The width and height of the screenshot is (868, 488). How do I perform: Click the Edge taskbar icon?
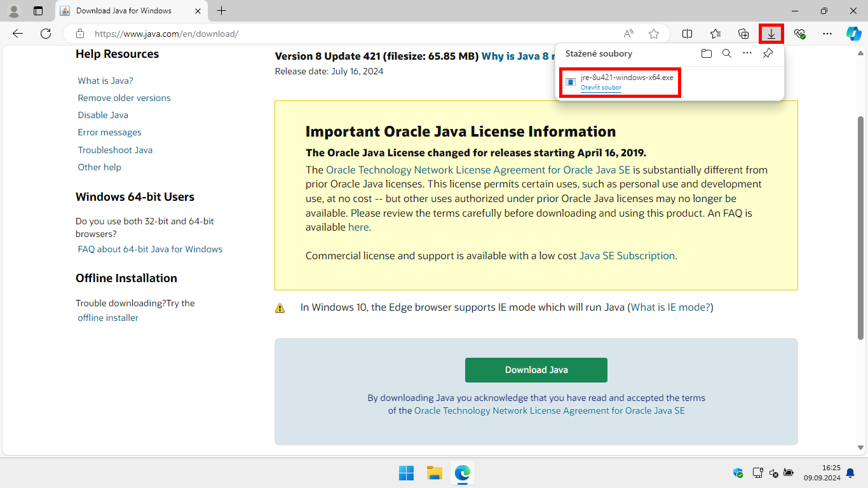tap(462, 473)
